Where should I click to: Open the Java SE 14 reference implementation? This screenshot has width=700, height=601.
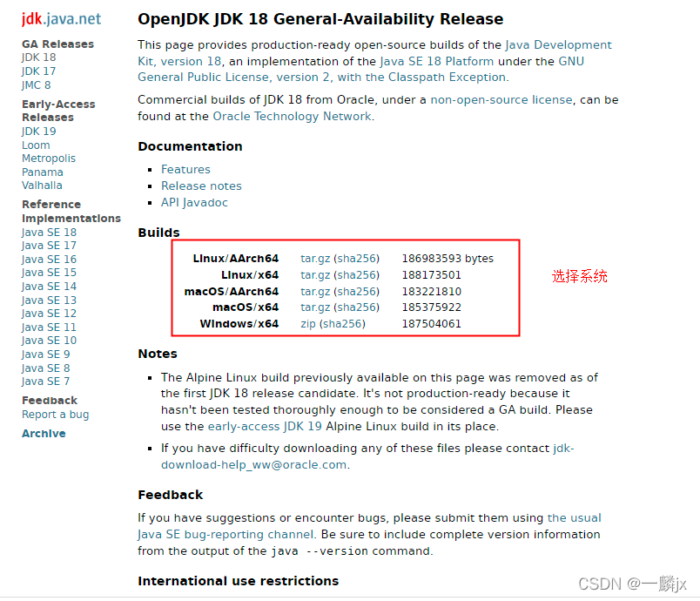point(49,286)
